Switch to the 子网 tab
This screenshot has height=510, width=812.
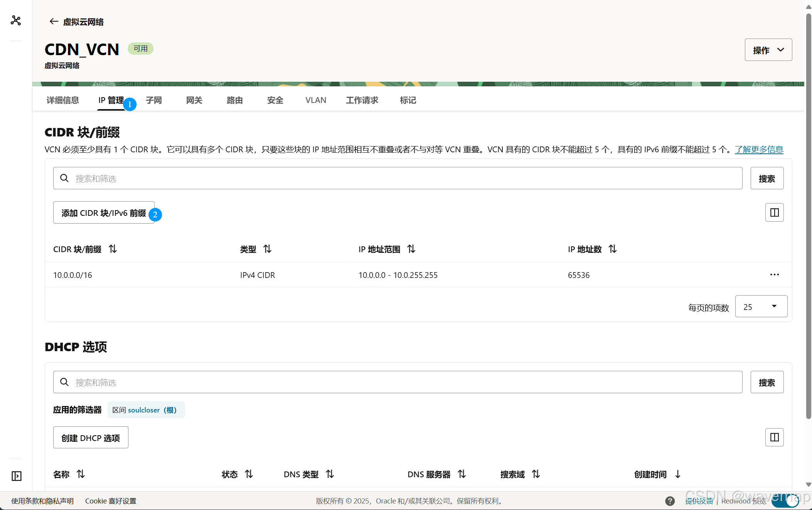click(154, 100)
